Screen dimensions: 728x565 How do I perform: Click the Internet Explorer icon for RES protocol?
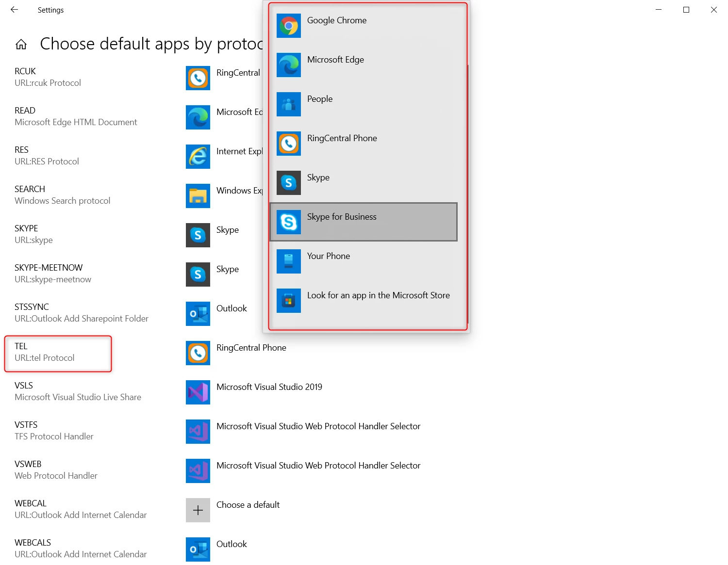pos(198,157)
